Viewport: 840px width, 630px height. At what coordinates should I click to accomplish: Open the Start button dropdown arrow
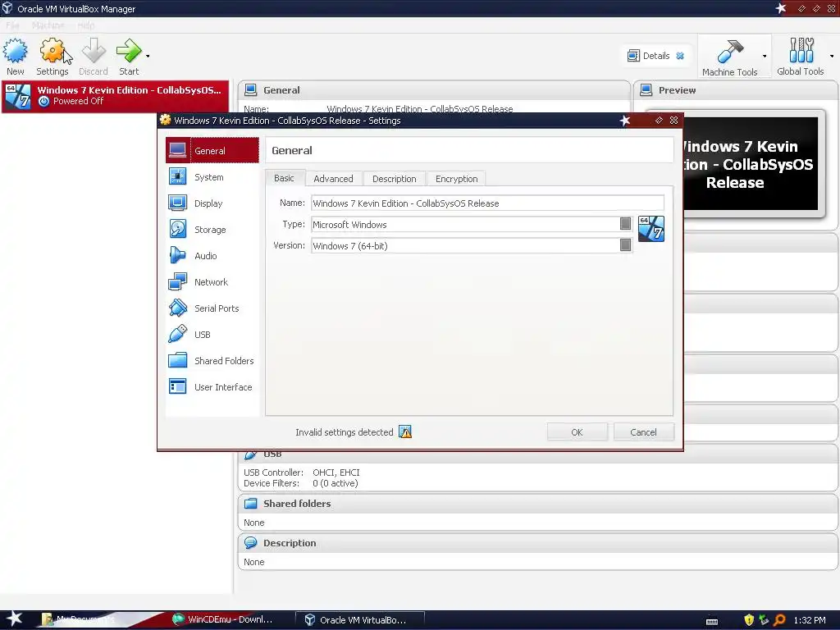coord(148,56)
